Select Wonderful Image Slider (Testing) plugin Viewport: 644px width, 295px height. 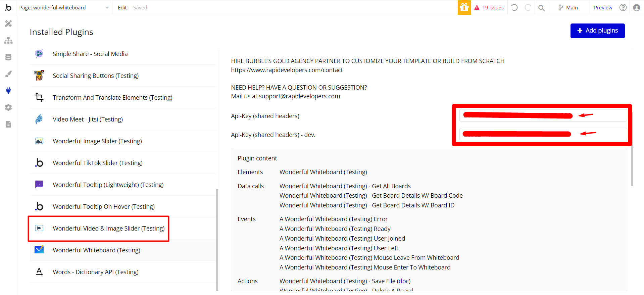pyautogui.click(x=97, y=141)
